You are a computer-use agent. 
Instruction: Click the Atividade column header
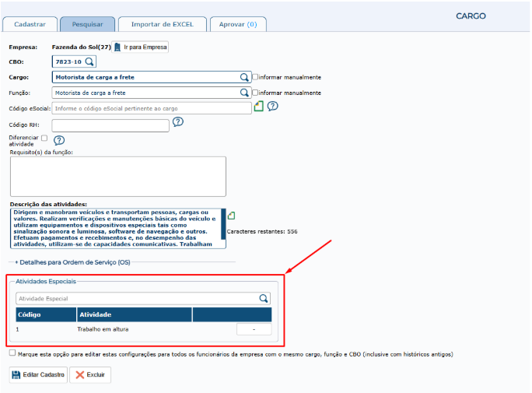point(135,314)
